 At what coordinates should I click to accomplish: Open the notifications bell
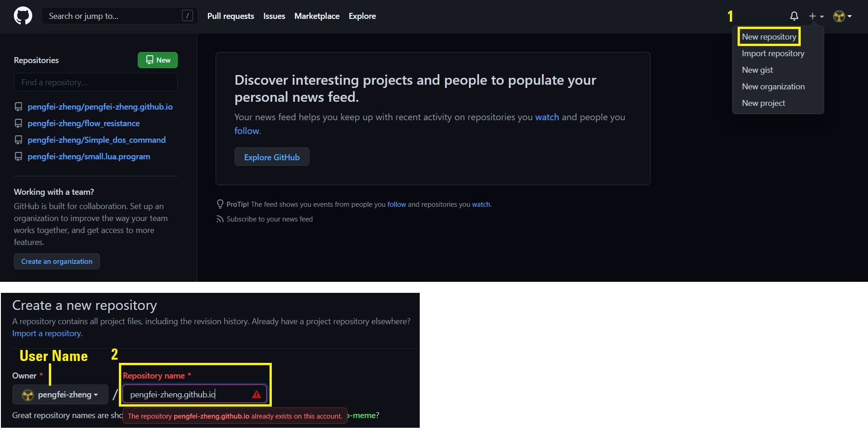[794, 16]
